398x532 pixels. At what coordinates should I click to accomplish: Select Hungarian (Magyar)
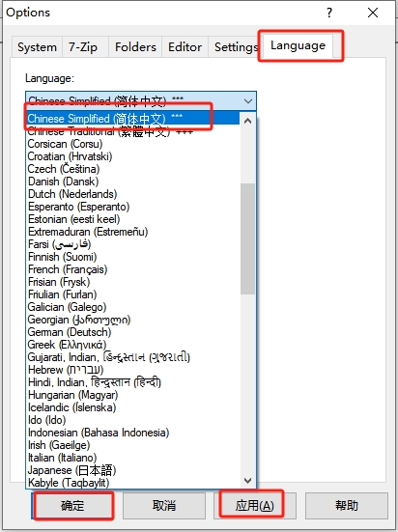pos(133,395)
